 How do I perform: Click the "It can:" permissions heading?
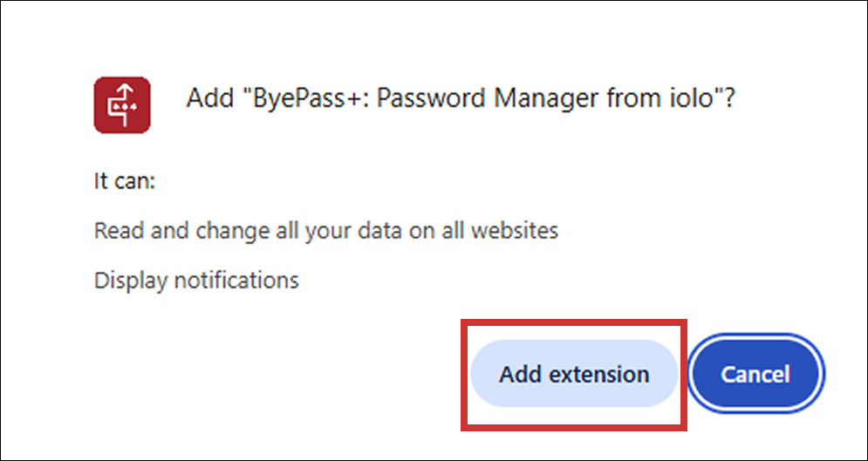point(125,182)
